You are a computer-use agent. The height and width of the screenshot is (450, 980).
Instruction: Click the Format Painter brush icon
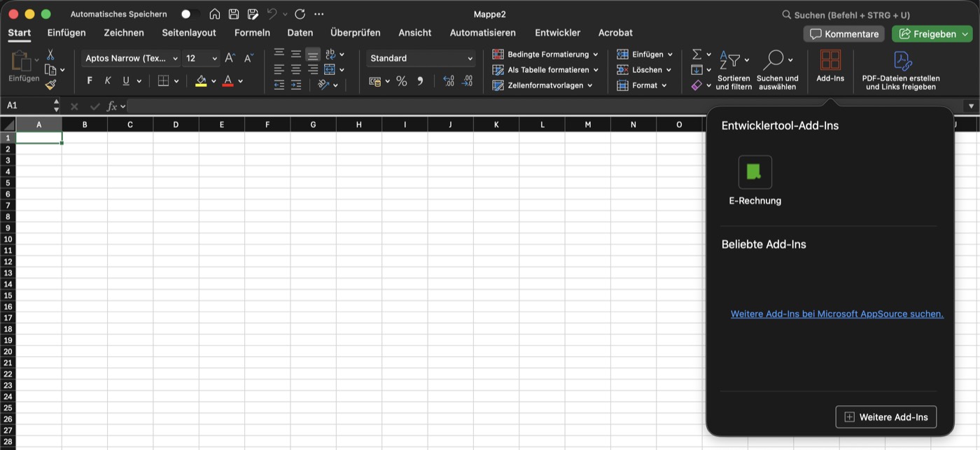(x=50, y=85)
